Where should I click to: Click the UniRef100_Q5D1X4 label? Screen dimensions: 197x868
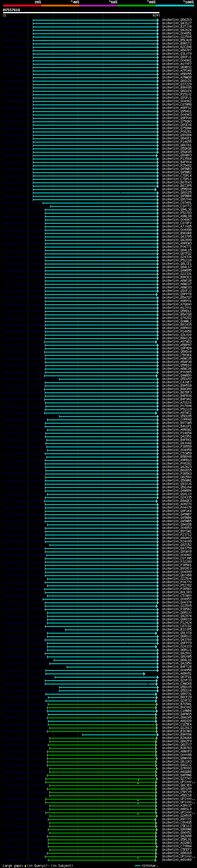pyautogui.click(x=177, y=690)
